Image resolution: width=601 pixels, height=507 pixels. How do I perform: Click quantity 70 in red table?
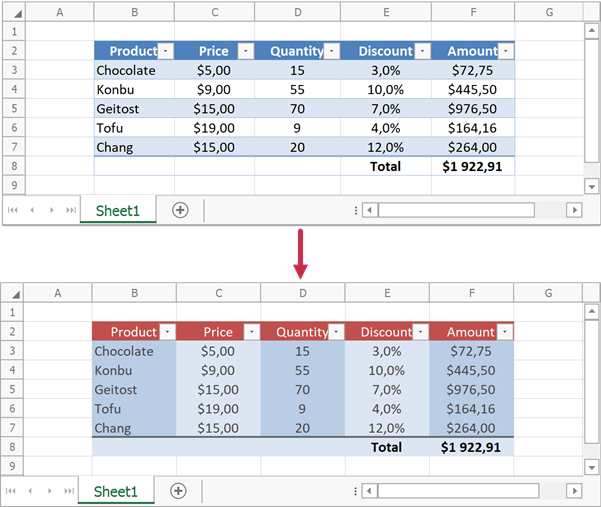[302, 390]
